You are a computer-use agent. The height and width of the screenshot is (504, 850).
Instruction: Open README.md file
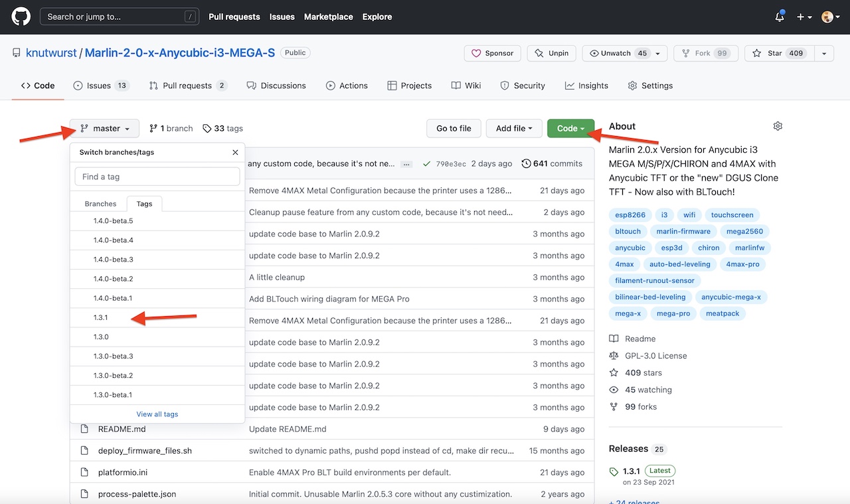122,429
